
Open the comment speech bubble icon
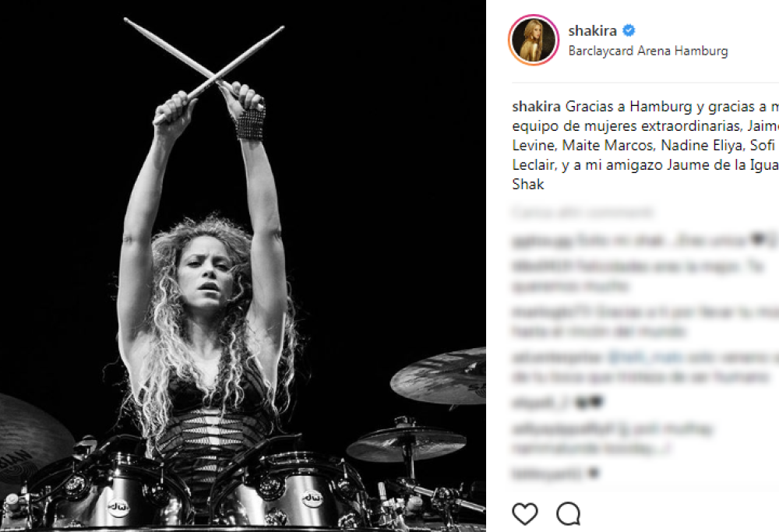[569, 513]
